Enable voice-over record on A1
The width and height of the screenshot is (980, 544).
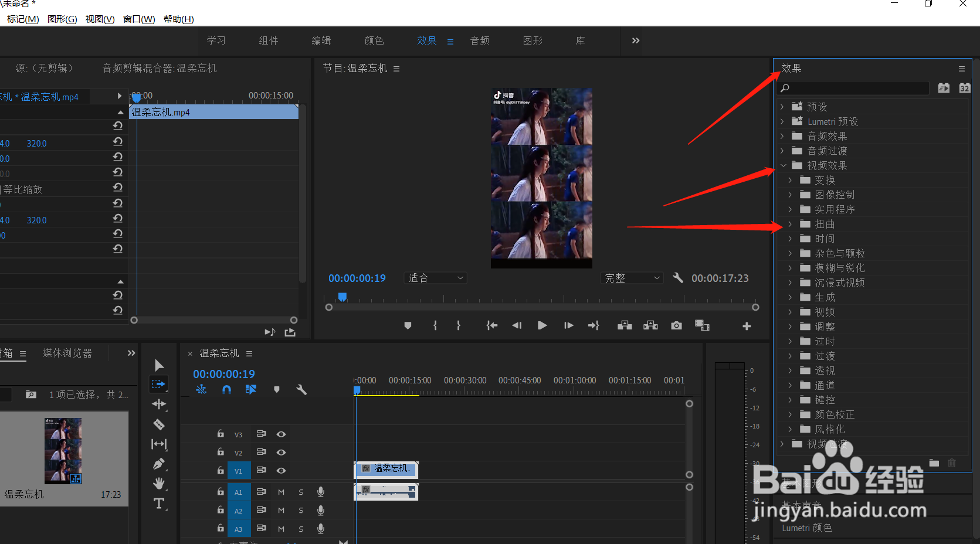[x=321, y=492]
